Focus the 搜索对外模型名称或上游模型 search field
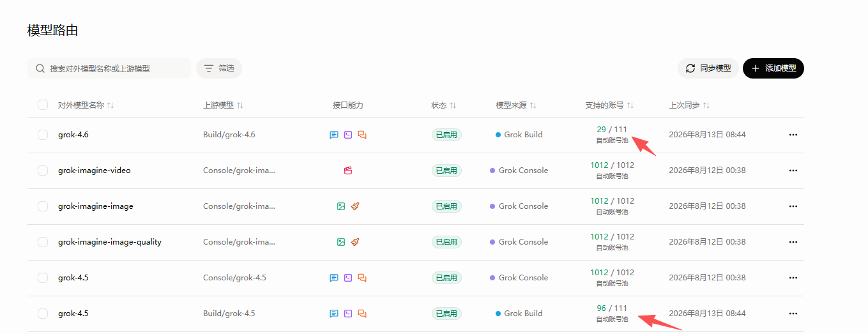868x334 pixels. [x=109, y=68]
